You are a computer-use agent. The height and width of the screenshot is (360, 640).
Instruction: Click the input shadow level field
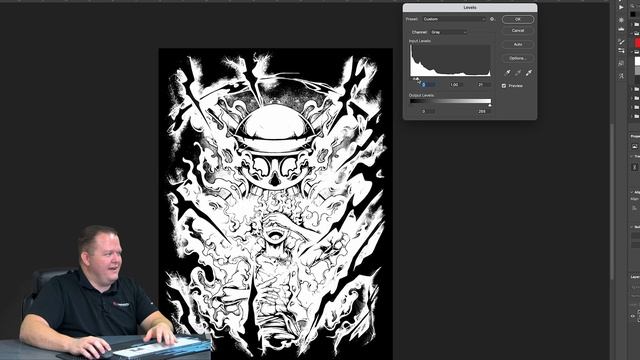[428, 84]
